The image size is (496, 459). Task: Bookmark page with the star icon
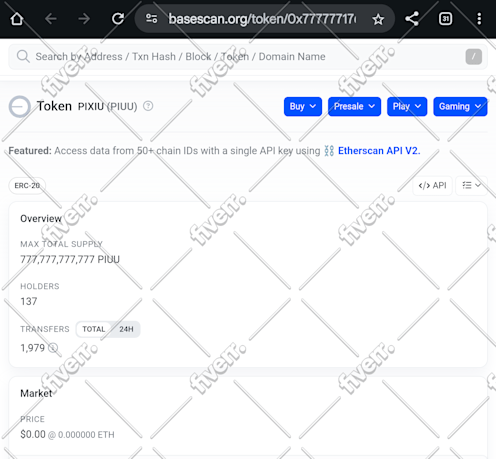click(378, 19)
